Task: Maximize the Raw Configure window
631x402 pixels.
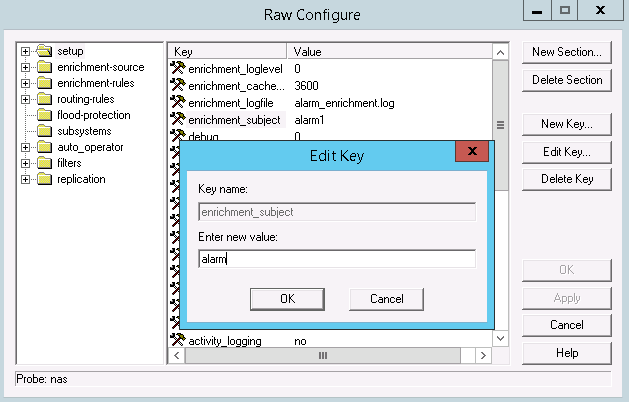Action: click(565, 10)
